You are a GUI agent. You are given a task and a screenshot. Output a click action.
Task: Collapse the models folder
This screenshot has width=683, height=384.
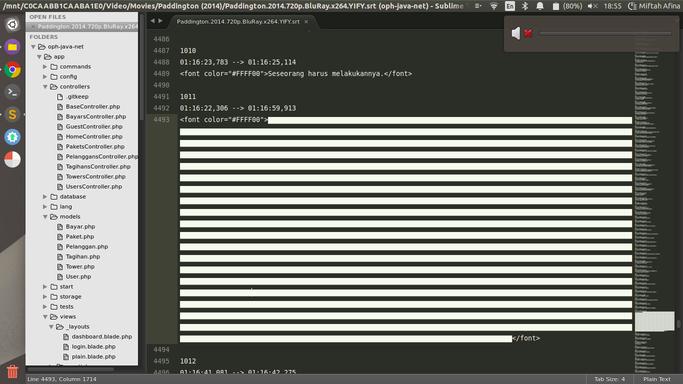[x=45, y=217]
